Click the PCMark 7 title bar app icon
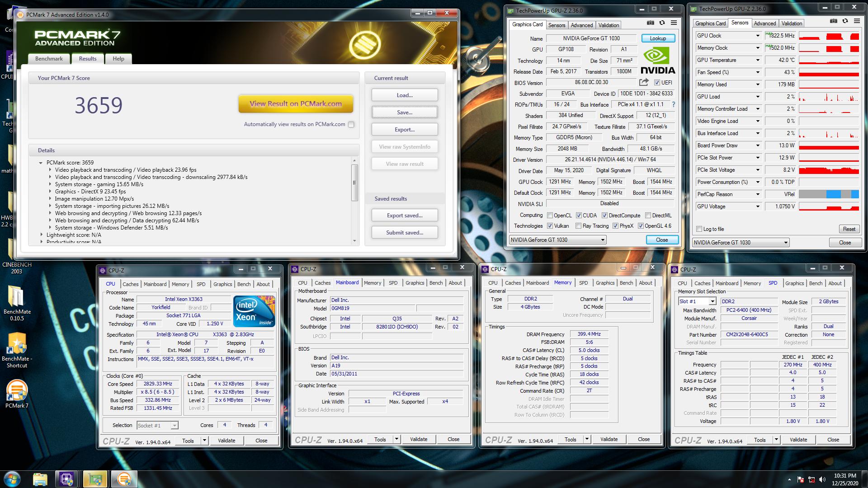 tap(20, 15)
